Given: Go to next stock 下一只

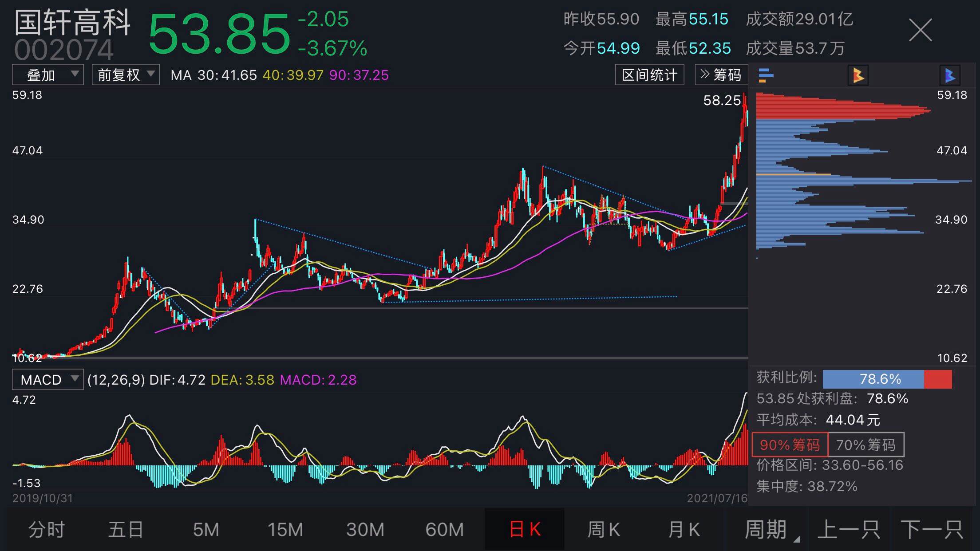Looking at the screenshot, I should (932, 530).
